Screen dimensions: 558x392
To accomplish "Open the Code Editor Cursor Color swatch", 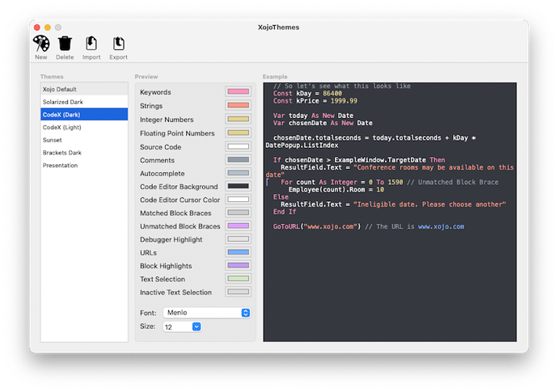I will (238, 199).
